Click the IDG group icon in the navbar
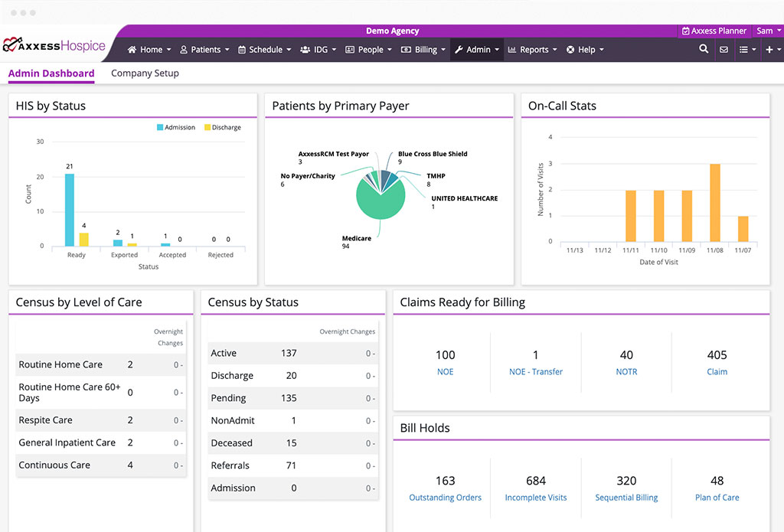The height and width of the screenshot is (532, 784). coord(305,49)
